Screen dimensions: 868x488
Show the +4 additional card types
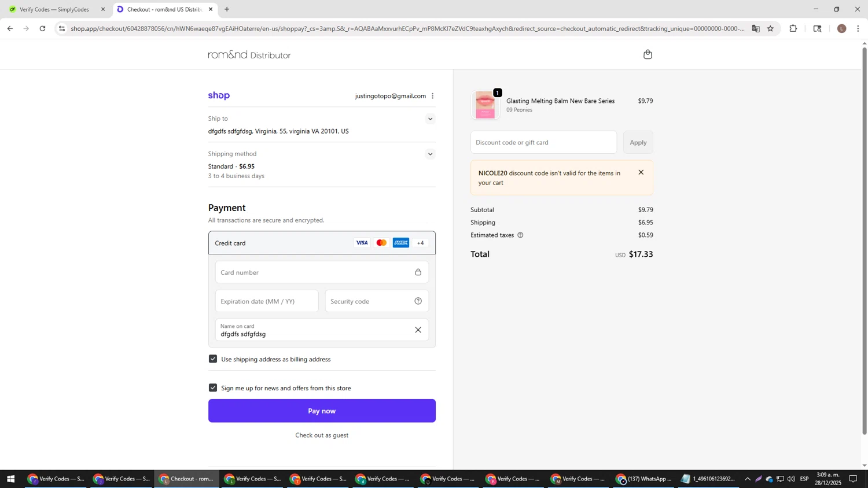point(421,243)
